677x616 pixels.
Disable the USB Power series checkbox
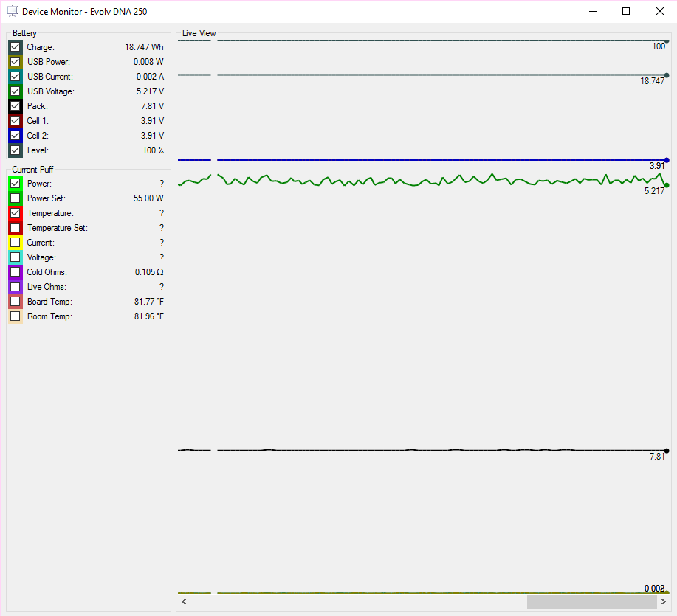(16, 62)
